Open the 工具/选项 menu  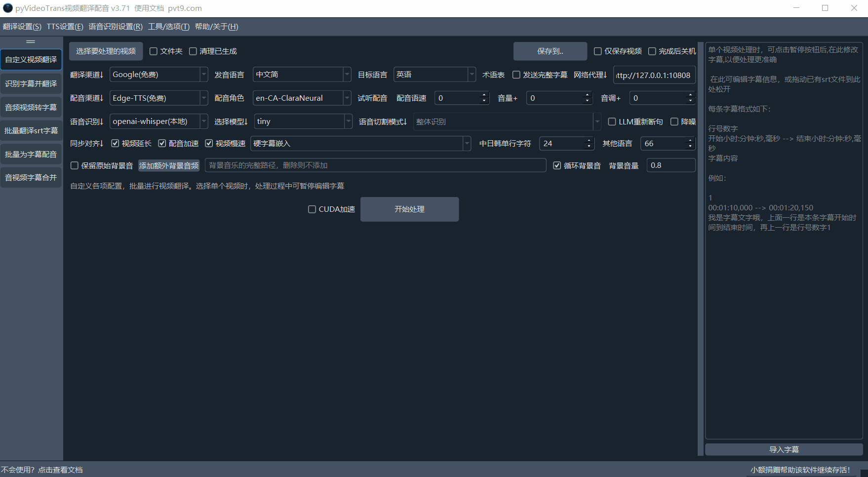(x=168, y=27)
